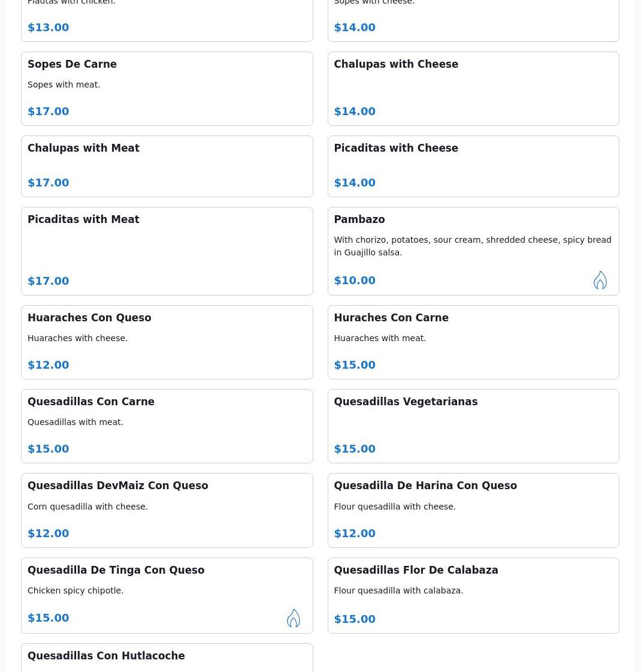Open Huaraches Con Queso item
Viewport: 641px width, 672px height.
coord(167,342)
